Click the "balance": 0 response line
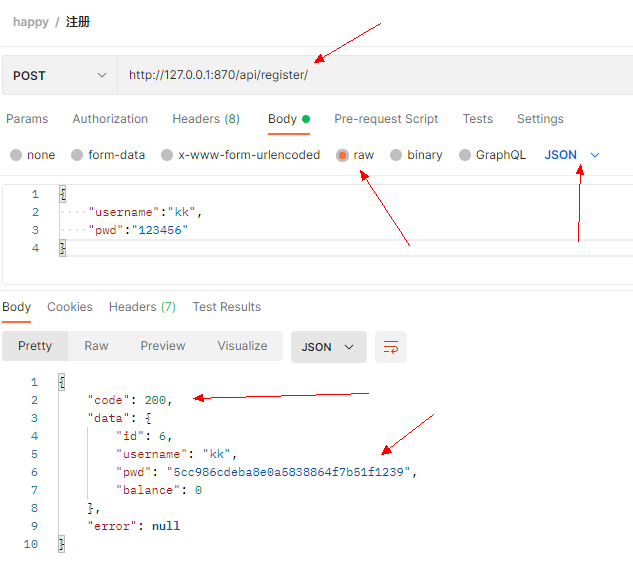The image size is (633, 572). pyautogui.click(x=159, y=490)
